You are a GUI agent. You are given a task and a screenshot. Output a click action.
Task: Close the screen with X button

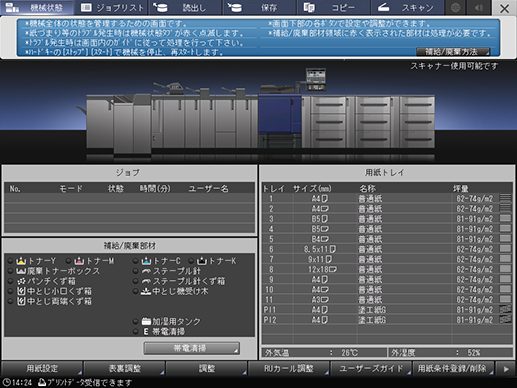[504, 8]
